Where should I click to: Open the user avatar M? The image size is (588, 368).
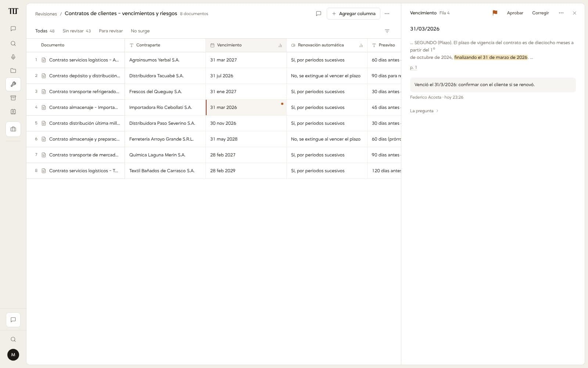click(13, 355)
